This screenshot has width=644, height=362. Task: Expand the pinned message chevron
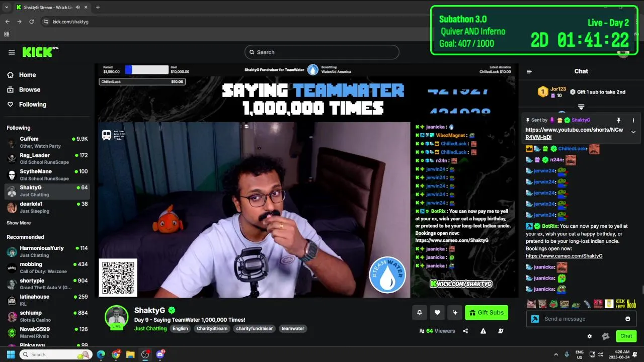pos(633,132)
